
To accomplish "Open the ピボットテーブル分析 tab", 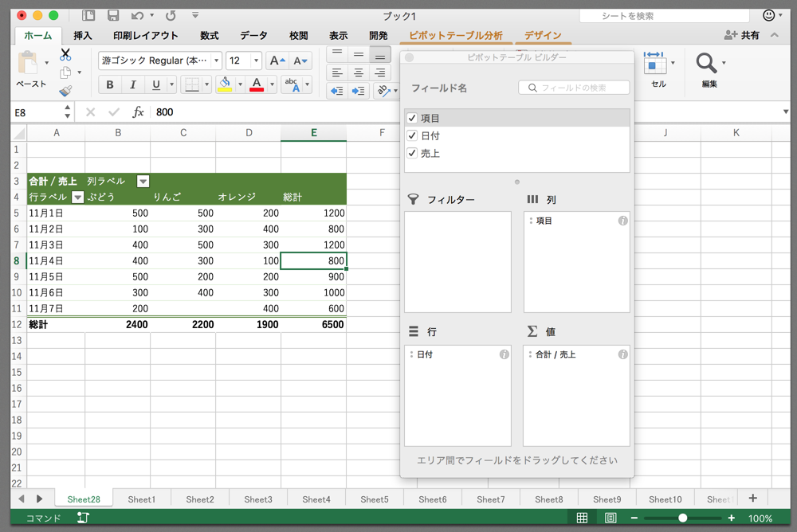I will pos(456,36).
